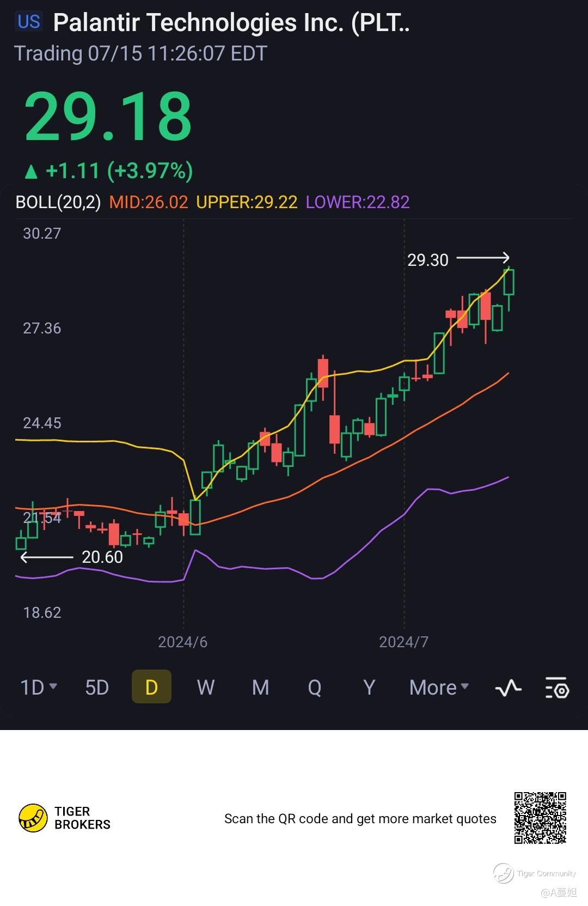Tap the Trading 07/15 timestamp line

[140, 53]
